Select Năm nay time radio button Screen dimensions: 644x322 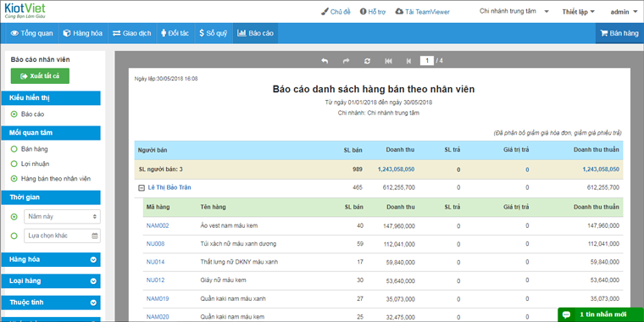tap(14, 216)
